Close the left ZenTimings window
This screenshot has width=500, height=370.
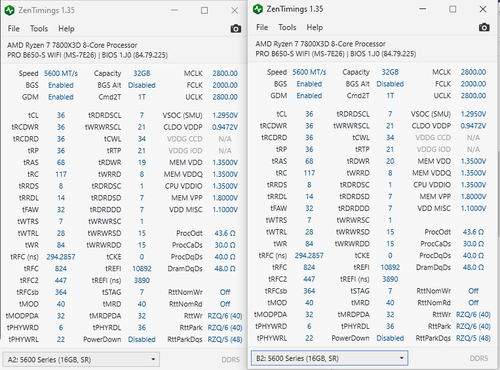(235, 10)
